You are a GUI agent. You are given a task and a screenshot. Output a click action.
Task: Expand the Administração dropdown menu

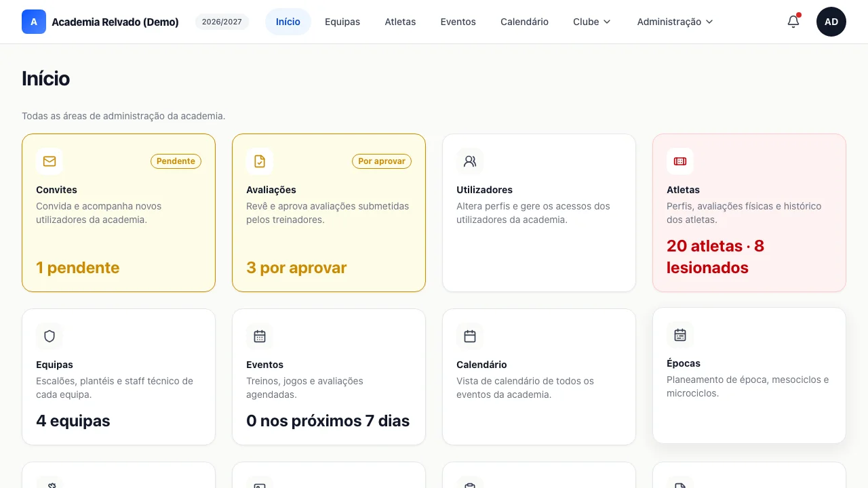point(675,22)
